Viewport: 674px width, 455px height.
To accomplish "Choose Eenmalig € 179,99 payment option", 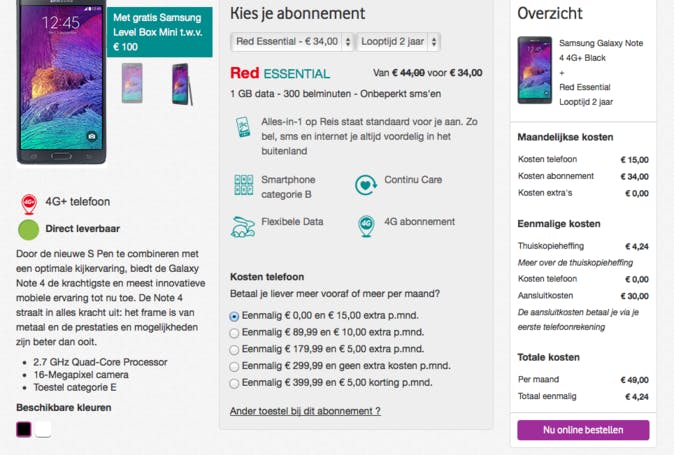I will [x=235, y=350].
